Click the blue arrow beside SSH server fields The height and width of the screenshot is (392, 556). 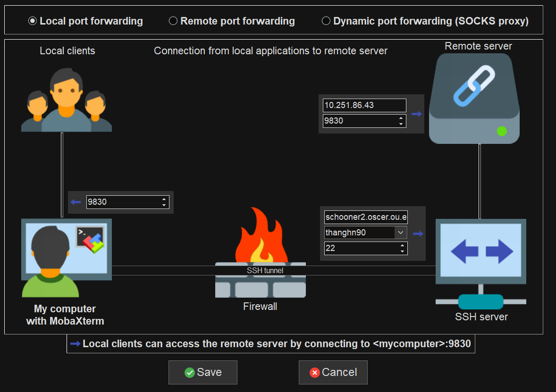tap(418, 233)
